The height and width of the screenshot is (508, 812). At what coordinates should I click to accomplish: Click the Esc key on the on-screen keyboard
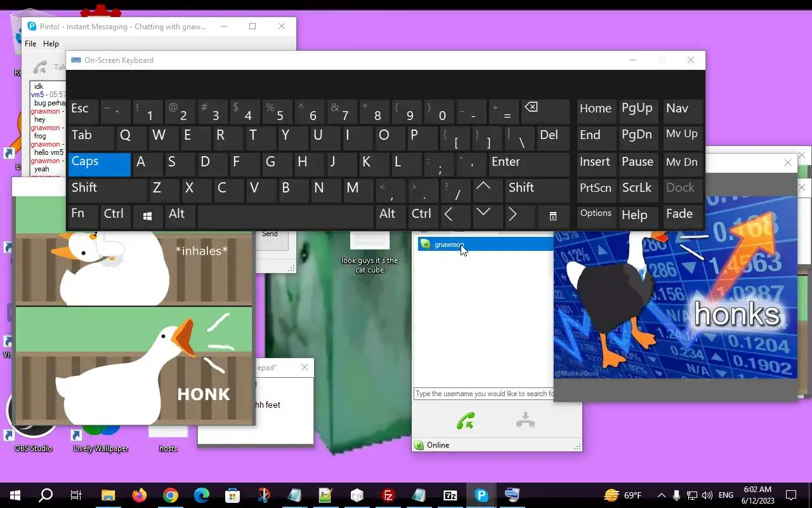click(83, 110)
